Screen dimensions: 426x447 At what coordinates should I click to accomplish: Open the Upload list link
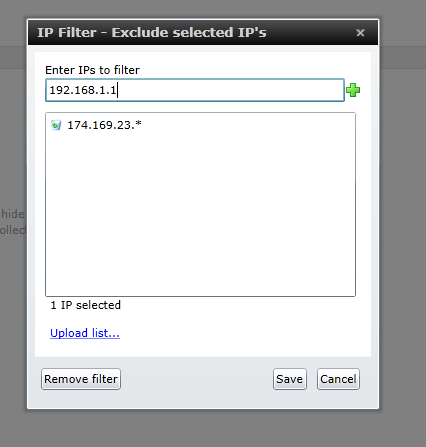click(85, 333)
